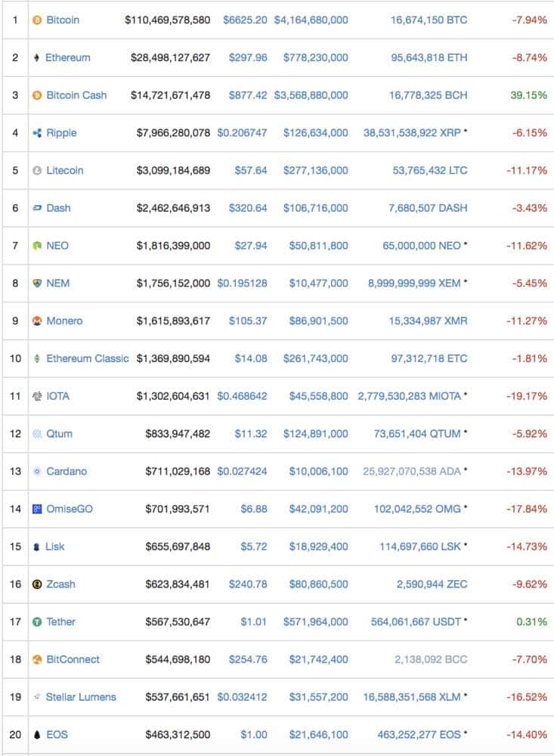Click the NEO green logo icon
The height and width of the screenshot is (756, 554).
[37, 246]
